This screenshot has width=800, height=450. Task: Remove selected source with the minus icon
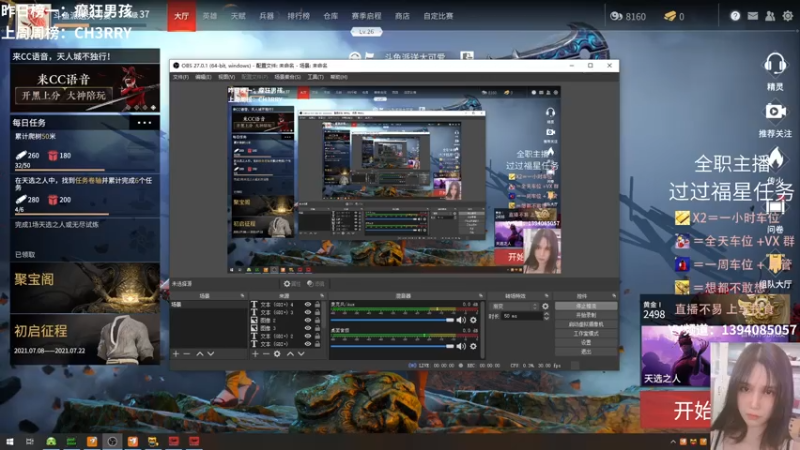click(266, 354)
